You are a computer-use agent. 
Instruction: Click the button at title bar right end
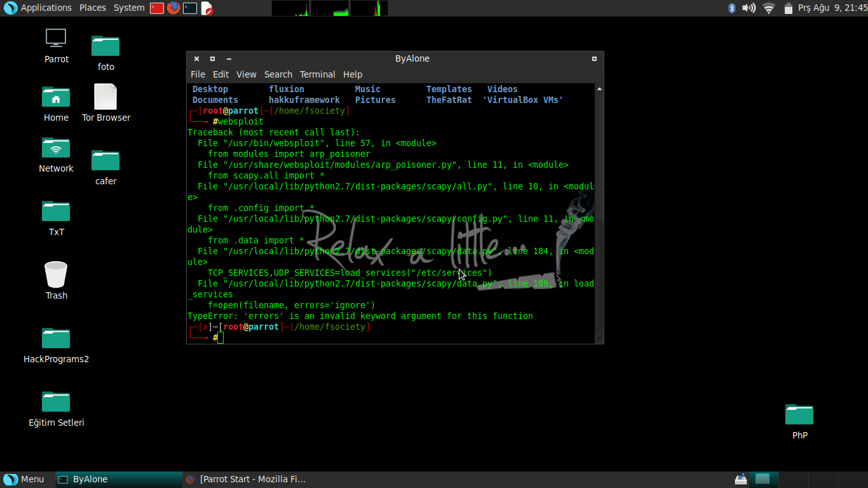(594, 58)
